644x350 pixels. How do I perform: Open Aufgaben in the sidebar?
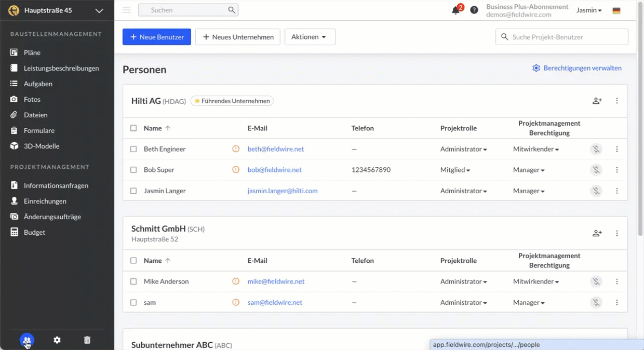(x=38, y=84)
